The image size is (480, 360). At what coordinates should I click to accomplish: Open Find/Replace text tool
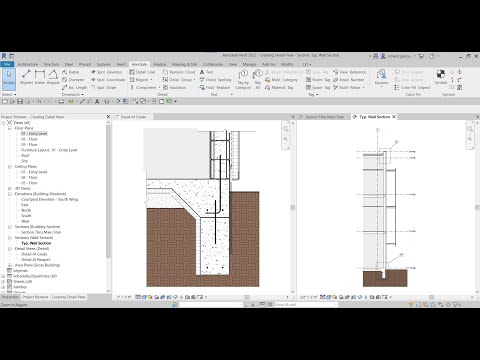[215, 87]
